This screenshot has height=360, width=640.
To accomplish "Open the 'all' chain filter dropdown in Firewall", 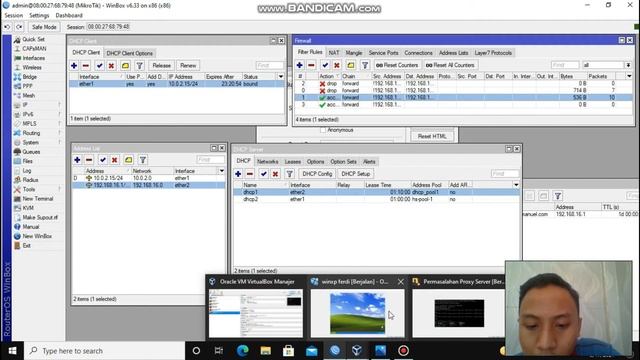I will point(628,65).
